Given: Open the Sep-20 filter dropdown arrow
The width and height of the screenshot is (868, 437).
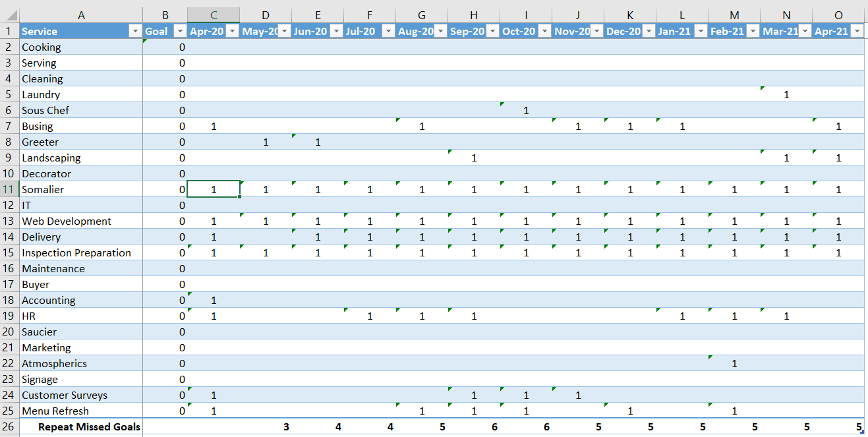Looking at the screenshot, I should pos(492,31).
